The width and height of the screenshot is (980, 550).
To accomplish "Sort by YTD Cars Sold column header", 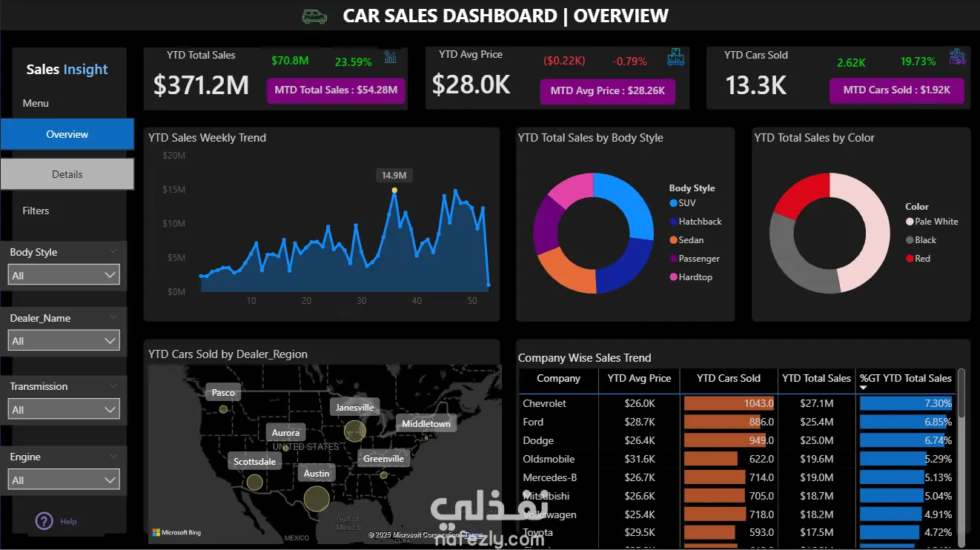I will tap(729, 378).
